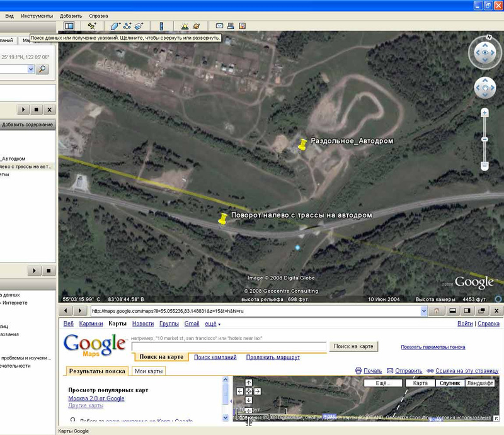
Task: Toggle the sidebar panel icon in toolbar
Action: point(69,26)
